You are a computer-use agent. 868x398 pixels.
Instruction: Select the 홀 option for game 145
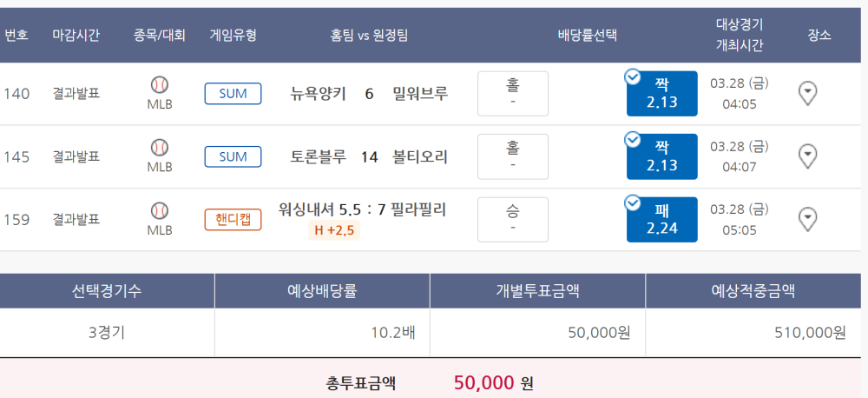coord(513,157)
